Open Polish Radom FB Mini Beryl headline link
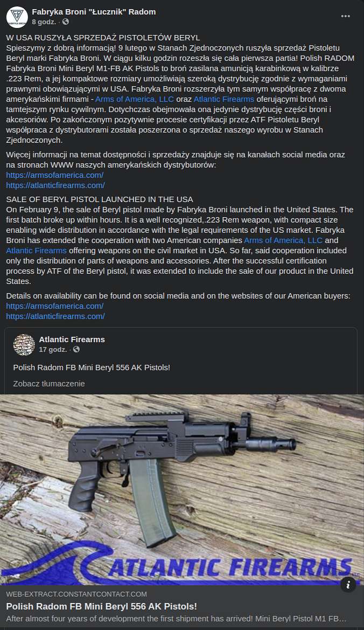The image size is (364, 630). pos(102,606)
